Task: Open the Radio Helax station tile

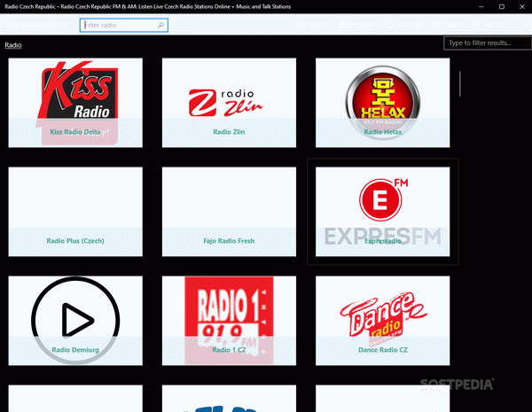Action: [x=383, y=103]
